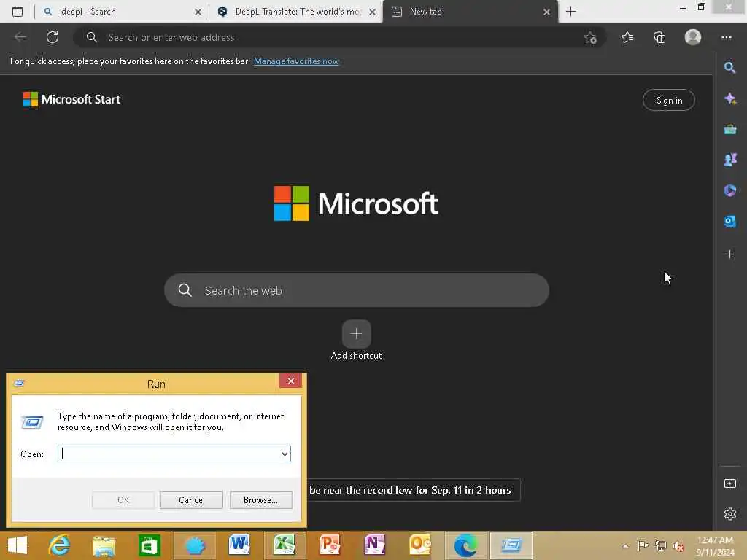Open the Tools briefcase sidebar icon
This screenshot has width=747, height=560.
click(729, 129)
